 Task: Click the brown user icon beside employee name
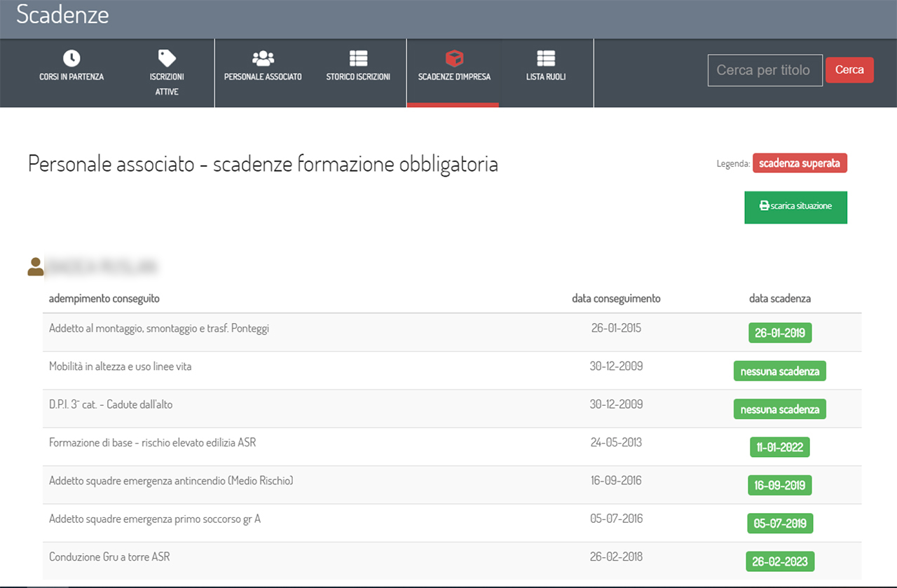pos(35,267)
